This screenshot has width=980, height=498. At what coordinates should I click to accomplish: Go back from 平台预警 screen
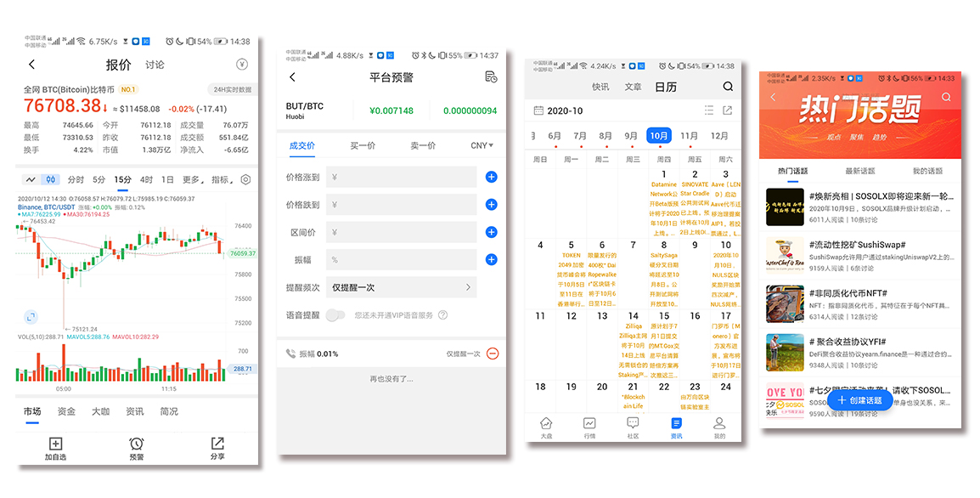[292, 77]
